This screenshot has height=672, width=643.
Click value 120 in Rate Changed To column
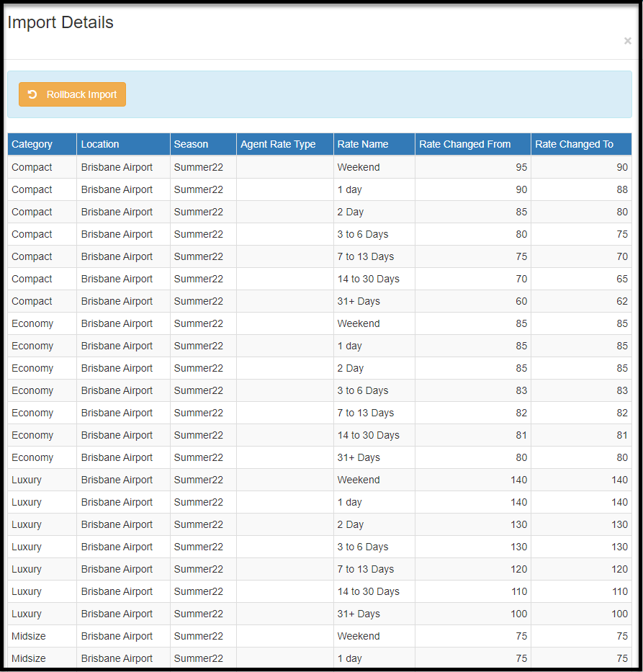point(619,569)
